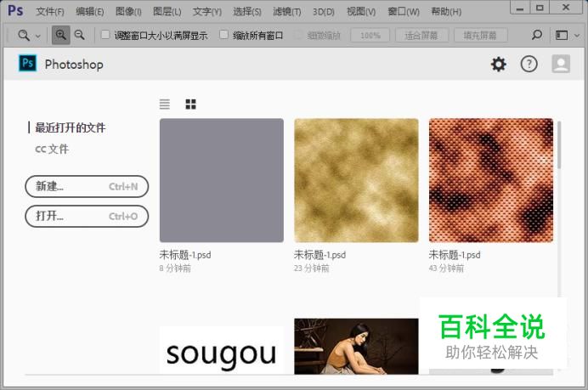Screen dimensions: 588x390
Task: Select CC 文件 in the sidebar
Action: point(52,149)
